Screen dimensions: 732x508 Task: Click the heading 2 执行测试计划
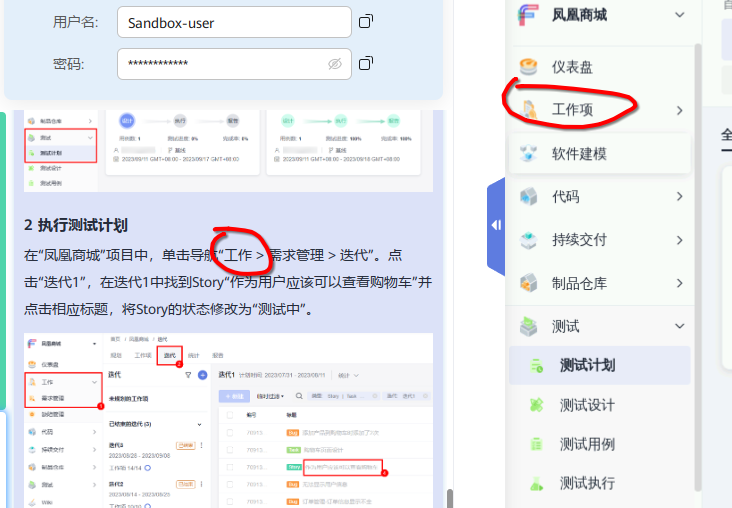(x=76, y=226)
